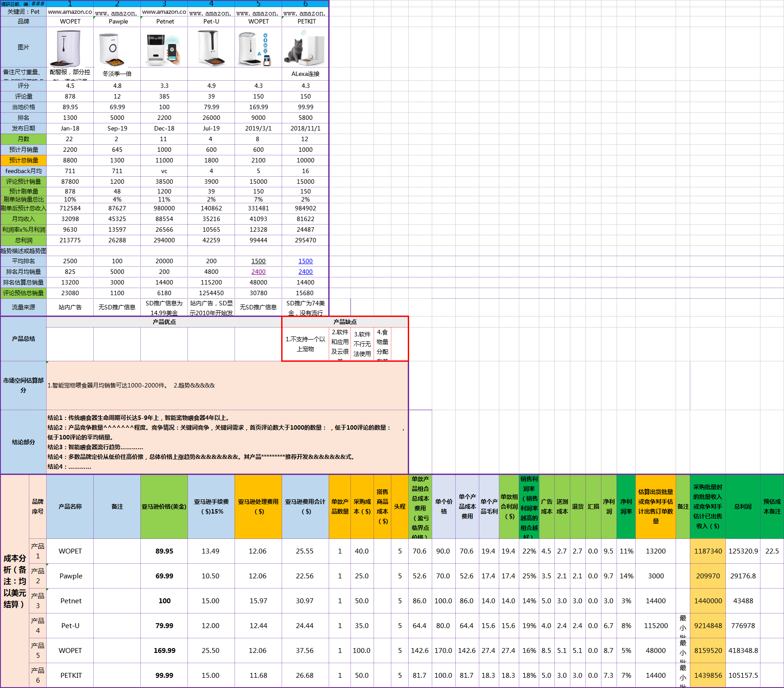This screenshot has height=688, width=784.
Task: Select the 月均收入 row label
Action: click(x=23, y=219)
